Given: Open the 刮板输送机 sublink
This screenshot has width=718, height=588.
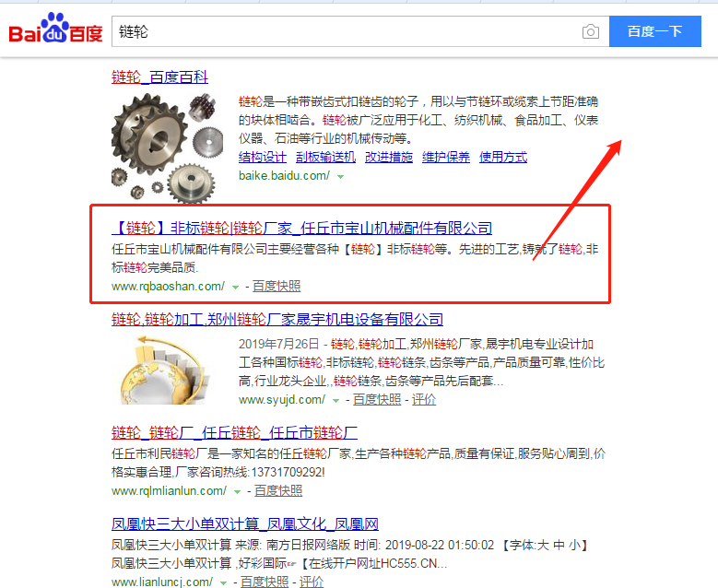Looking at the screenshot, I should pos(325,157).
